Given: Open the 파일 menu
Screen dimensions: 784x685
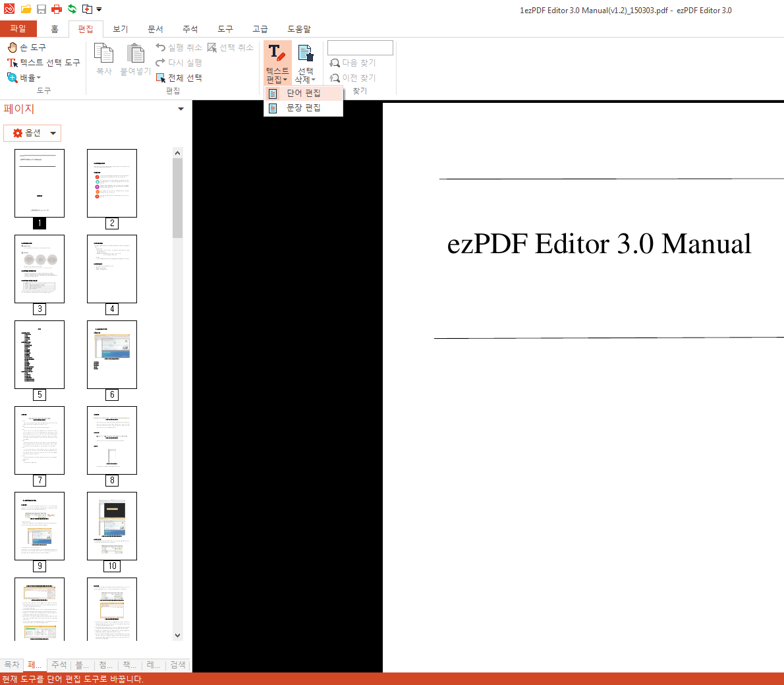Looking at the screenshot, I should tap(18, 28).
